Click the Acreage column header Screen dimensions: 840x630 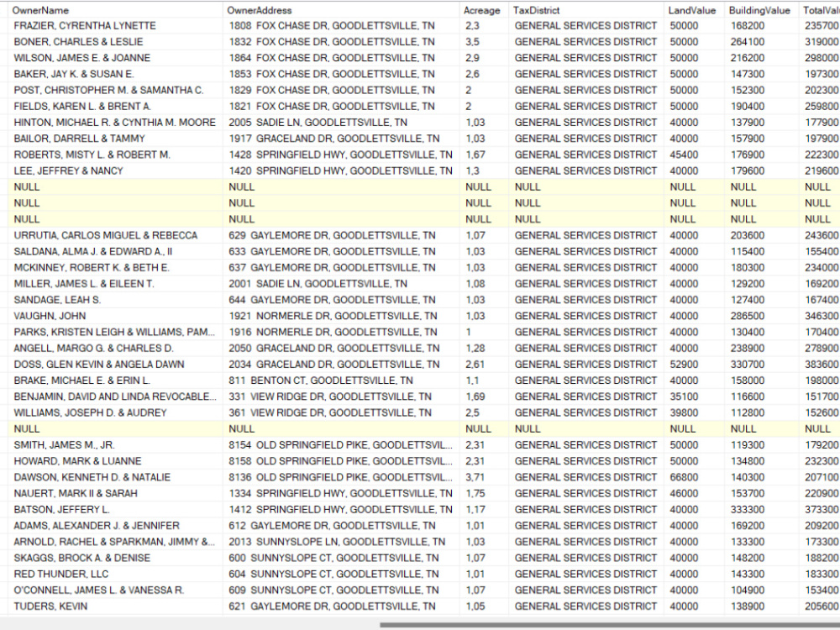click(484, 10)
